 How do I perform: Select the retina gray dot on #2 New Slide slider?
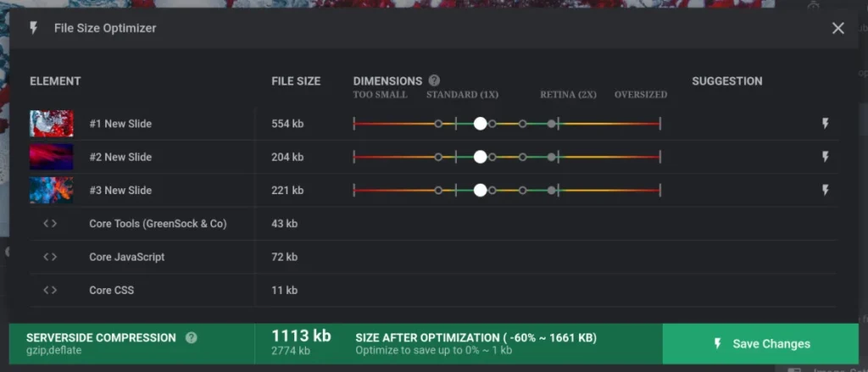551,157
